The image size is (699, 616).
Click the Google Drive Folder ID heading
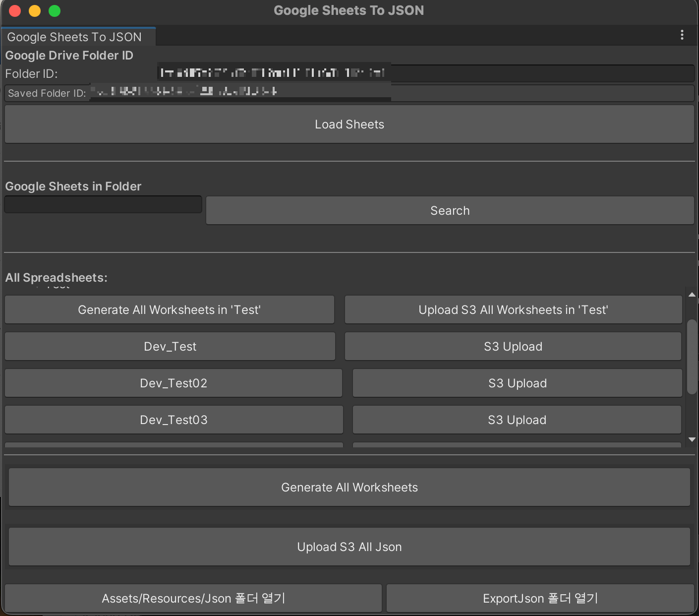[69, 56]
